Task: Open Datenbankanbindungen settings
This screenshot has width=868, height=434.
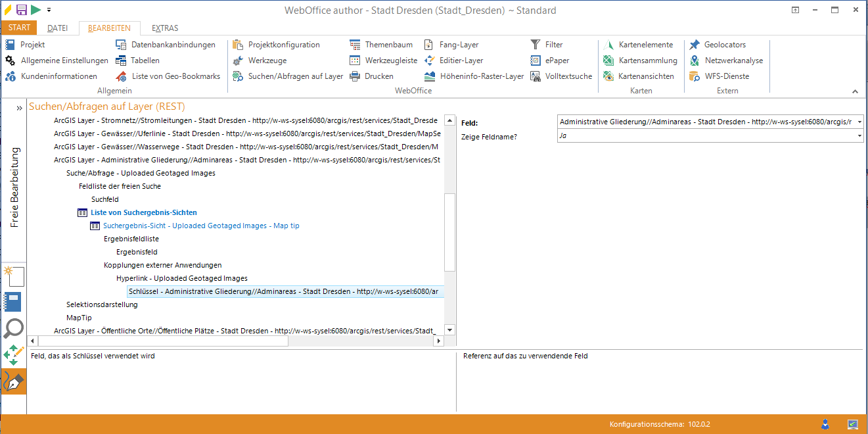Action: (x=121, y=45)
